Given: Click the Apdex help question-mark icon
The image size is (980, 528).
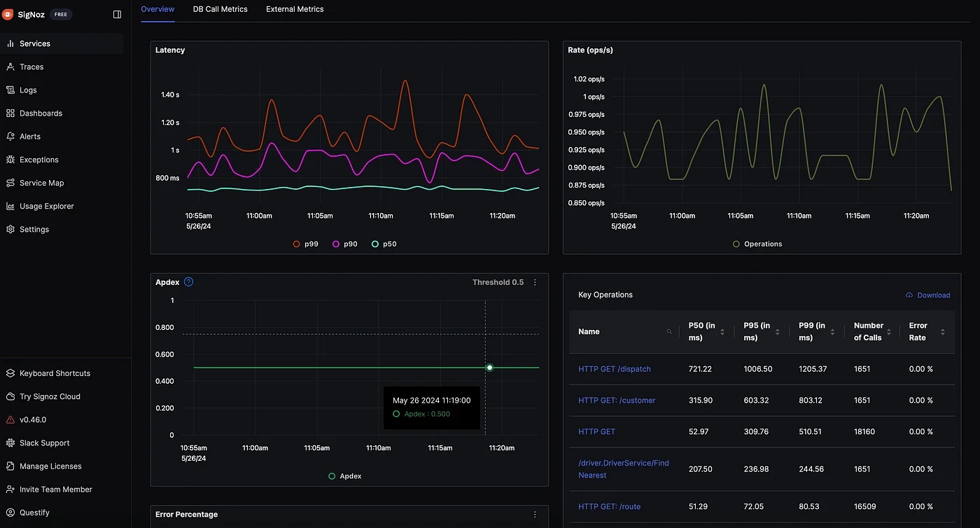Looking at the screenshot, I should point(188,282).
